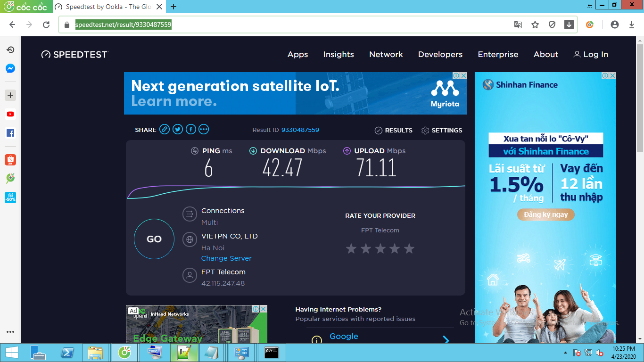Open Command Prompt from the taskbar
This screenshot has height=362, width=644.
click(x=271, y=353)
